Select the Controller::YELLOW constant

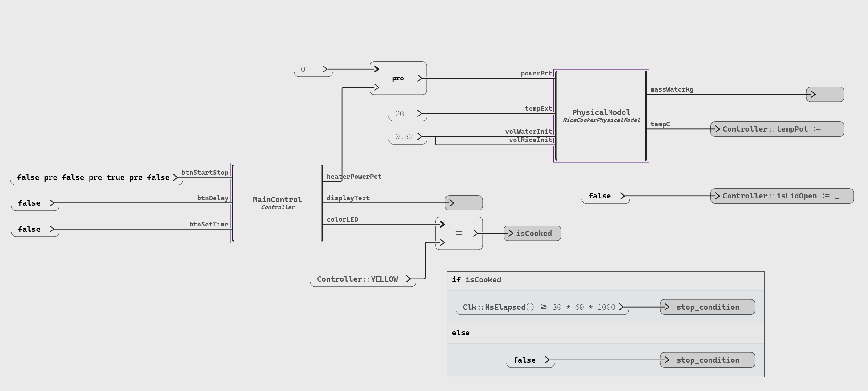tap(357, 279)
